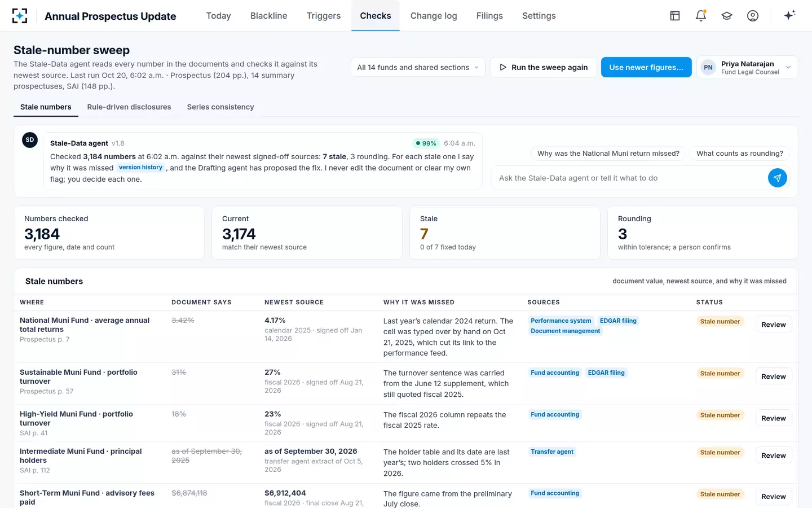Open the Triggers tab

[324, 16]
